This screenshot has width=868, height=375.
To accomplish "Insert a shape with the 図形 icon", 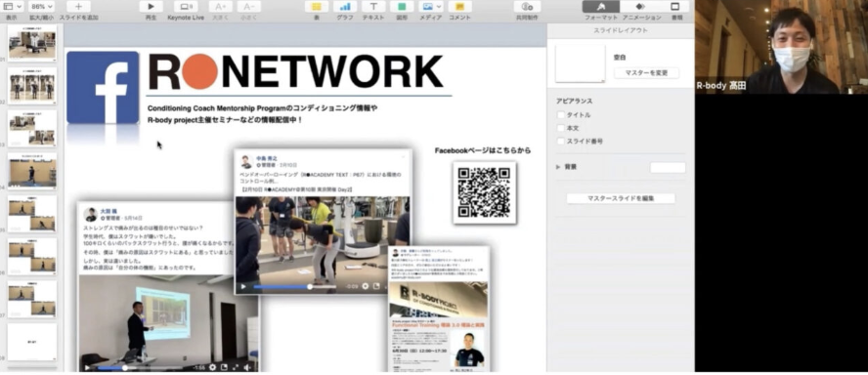I will [x=402, y=7].
